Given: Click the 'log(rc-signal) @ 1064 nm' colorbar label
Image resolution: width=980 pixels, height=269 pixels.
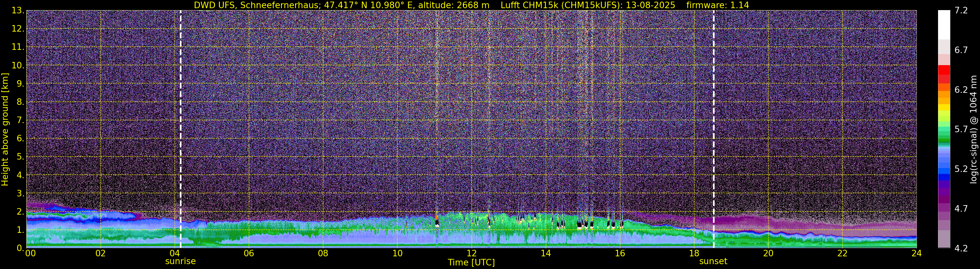Looking at the screenshot, I should 973,130.
